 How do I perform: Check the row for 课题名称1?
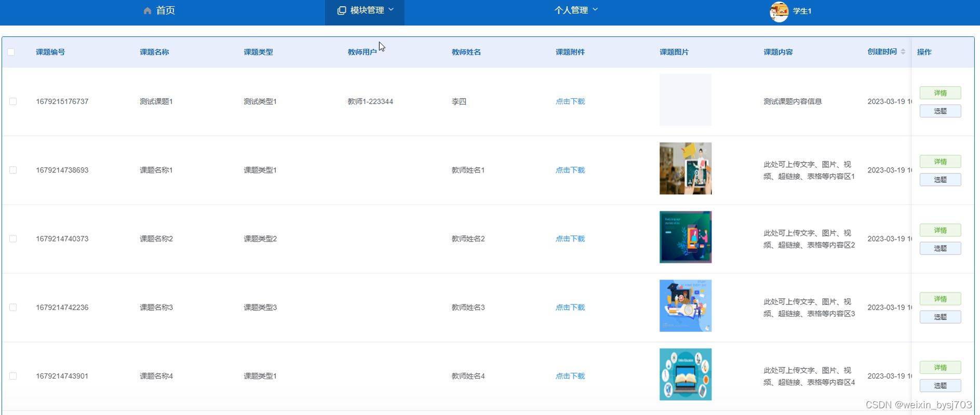point(13,170)
